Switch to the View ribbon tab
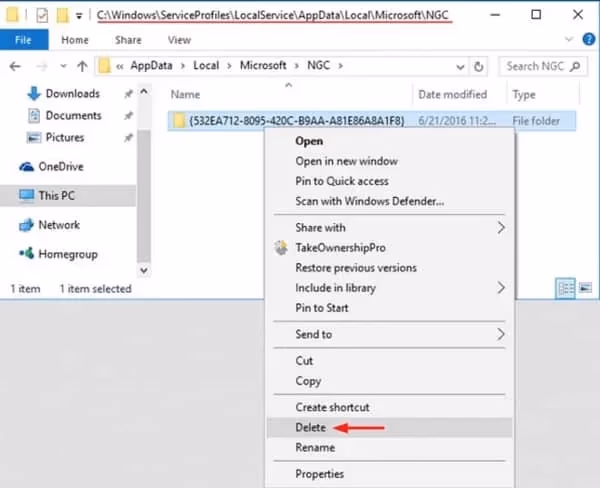Image resolution: width=600 pixels, height=488 pixels. click(179, 40)
